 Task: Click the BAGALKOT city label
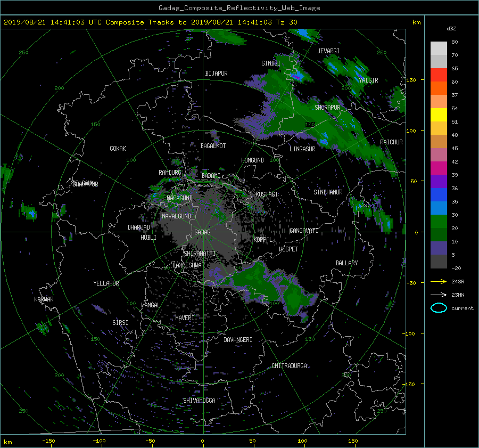pyautogui.click(x=213, y=146)
